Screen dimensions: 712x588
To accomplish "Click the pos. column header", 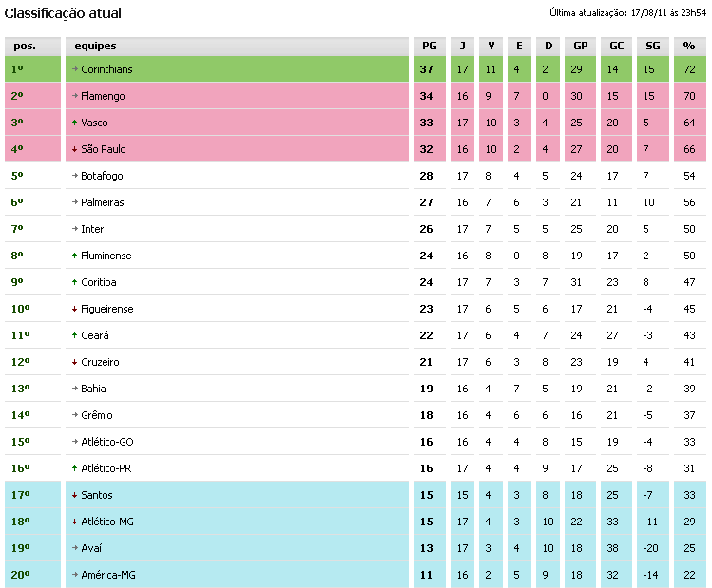I will (25, 46).
